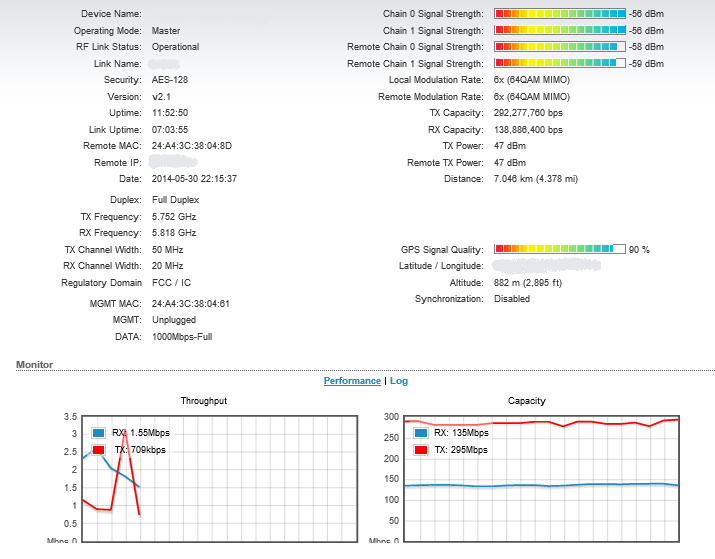Click the red TX legend swatch in Throughput chart

(98, 450)
